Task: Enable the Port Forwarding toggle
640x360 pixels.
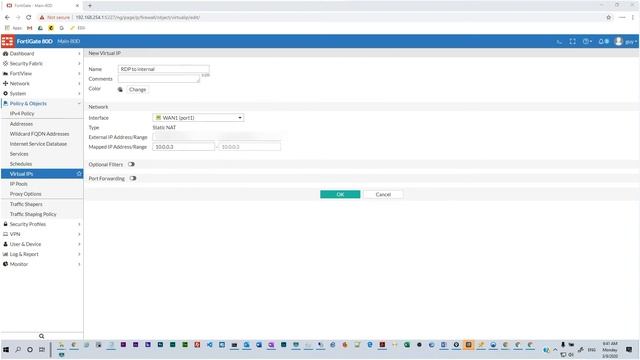Action: pos(133,178)
